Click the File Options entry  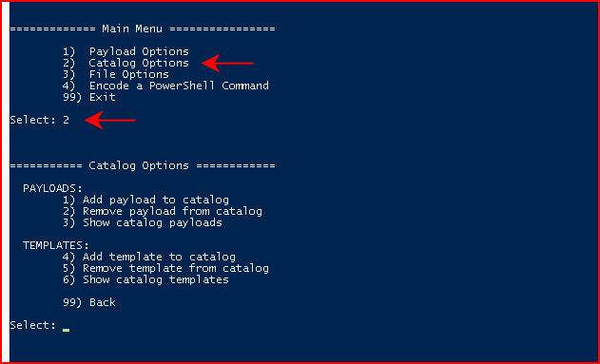click(116, 74)
